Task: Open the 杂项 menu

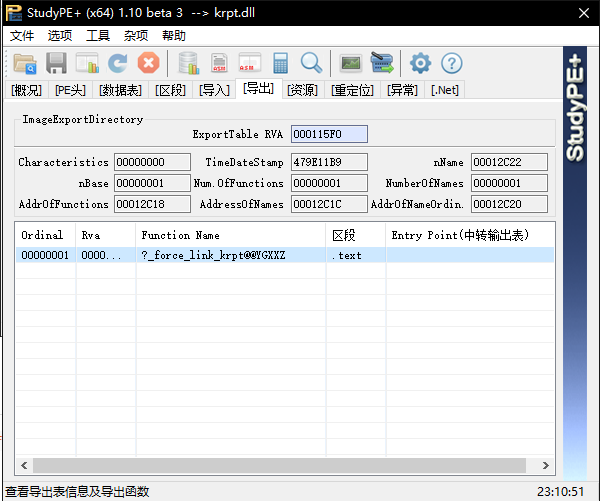Action: tap(136, 36)
